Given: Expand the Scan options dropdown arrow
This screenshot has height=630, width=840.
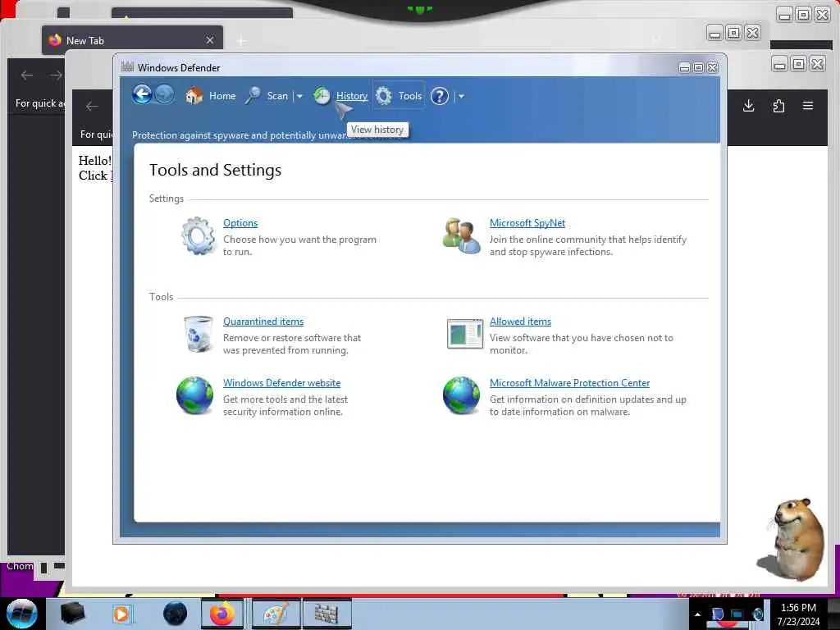Looking at the screenshot, I should (x=299, y=97).
